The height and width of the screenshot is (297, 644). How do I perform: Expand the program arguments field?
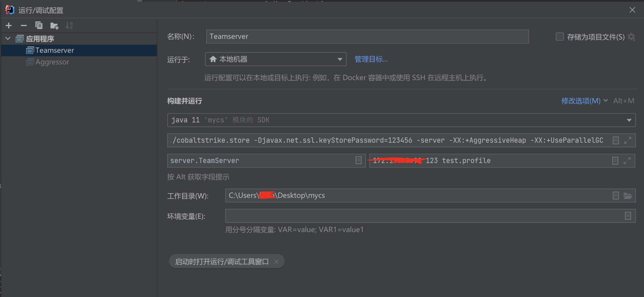coord(627,161)
